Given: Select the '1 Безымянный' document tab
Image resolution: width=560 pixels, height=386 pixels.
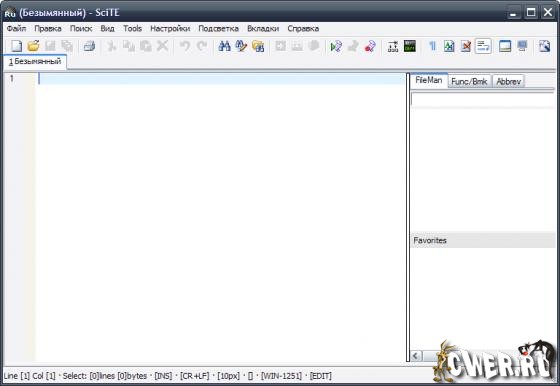Looking at the screenshot, I should pos(35,61).
